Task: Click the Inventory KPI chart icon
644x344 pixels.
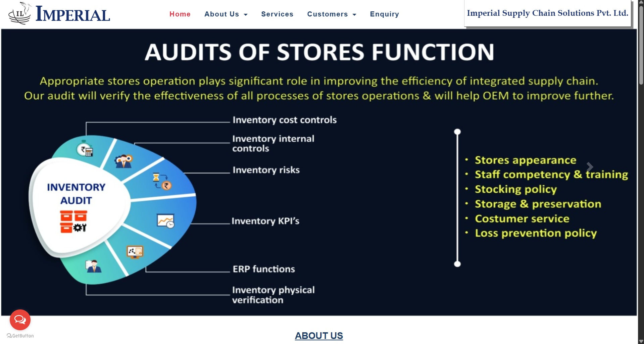Action: pos(166,221)
